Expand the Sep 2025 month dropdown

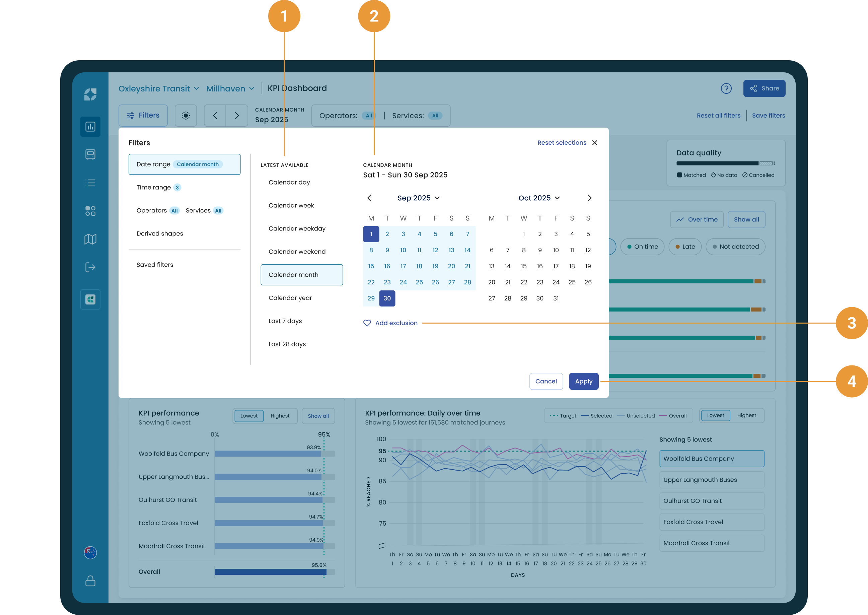418,198
